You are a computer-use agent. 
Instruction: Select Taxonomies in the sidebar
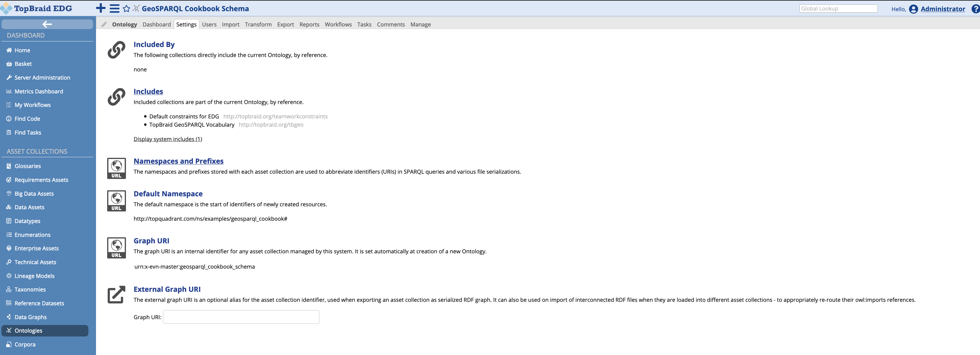pyautogui.click(x=30, y=289)
